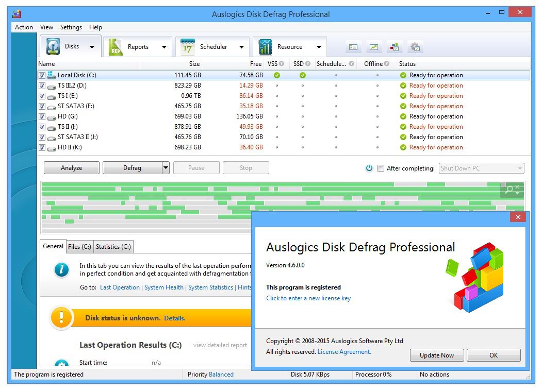This screenshot has width=542, height=392.
Task: Click to enter a new license key link
Action: (308, 298)
